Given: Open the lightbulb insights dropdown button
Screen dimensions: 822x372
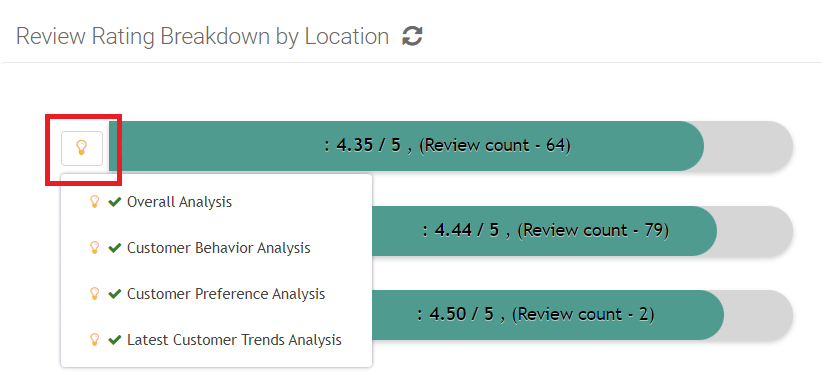Looking at the screenshot, I should [82, 148].
